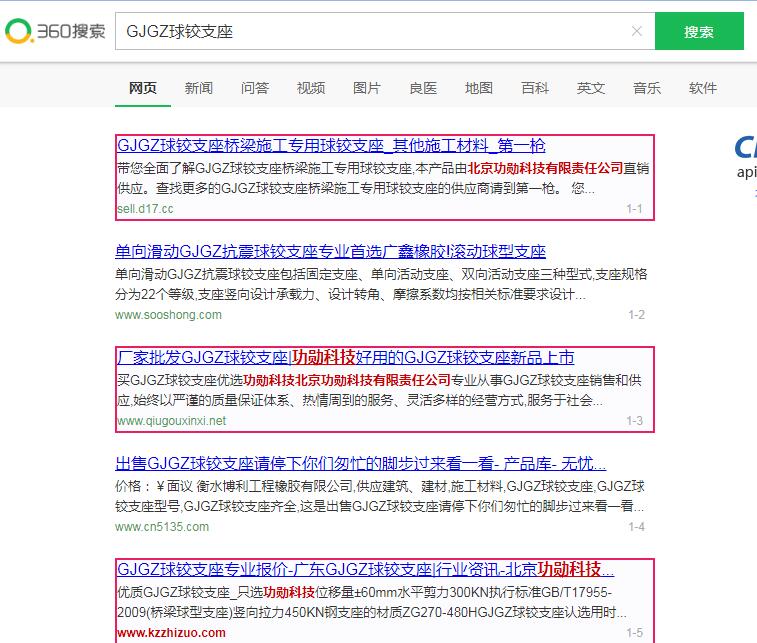Screen dimensions: 757x643
Task: Click the www.kzzhizuo.com URL
Action: pos(171,633)
